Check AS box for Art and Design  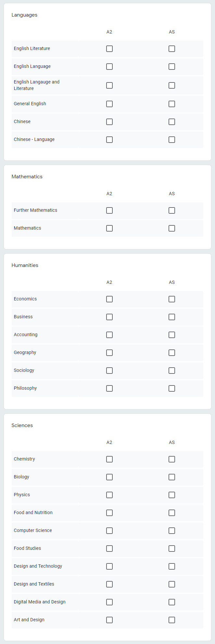point(172,620)
